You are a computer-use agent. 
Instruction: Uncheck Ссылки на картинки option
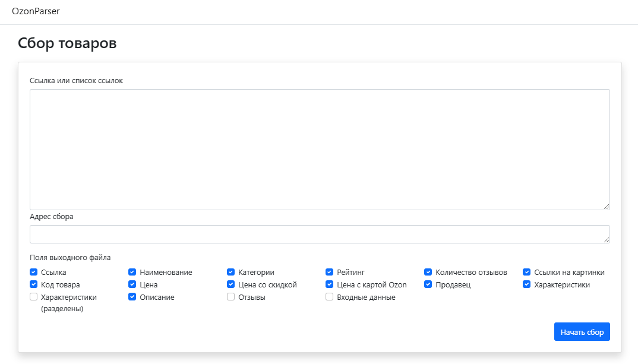(527, 272)
